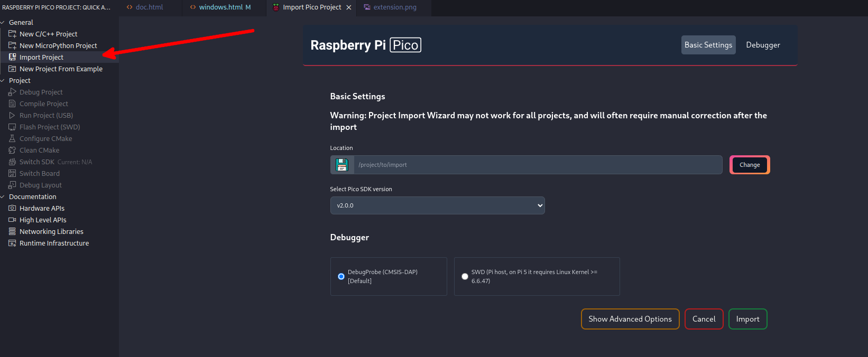
Task: Collapse the Project section
Action: coord(3,80)
